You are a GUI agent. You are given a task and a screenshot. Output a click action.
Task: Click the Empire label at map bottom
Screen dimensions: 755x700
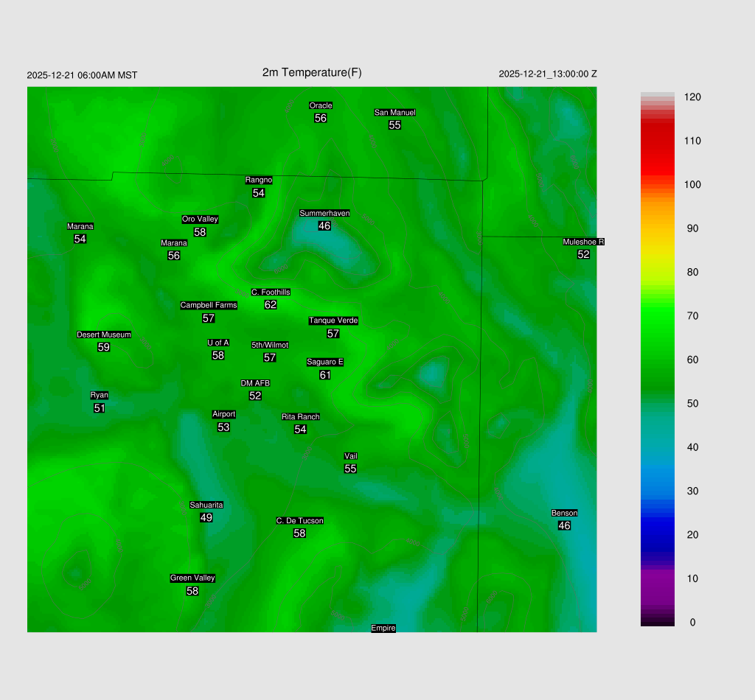383,629
